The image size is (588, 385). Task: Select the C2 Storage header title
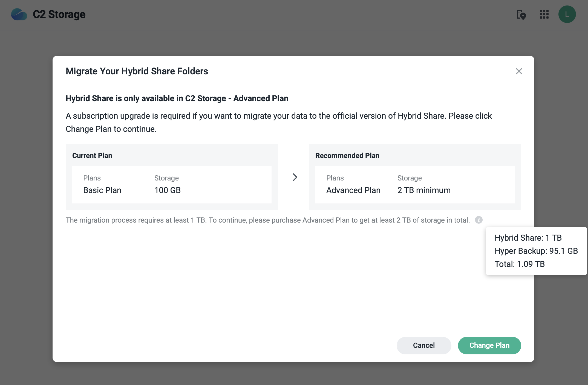point(59,14)
